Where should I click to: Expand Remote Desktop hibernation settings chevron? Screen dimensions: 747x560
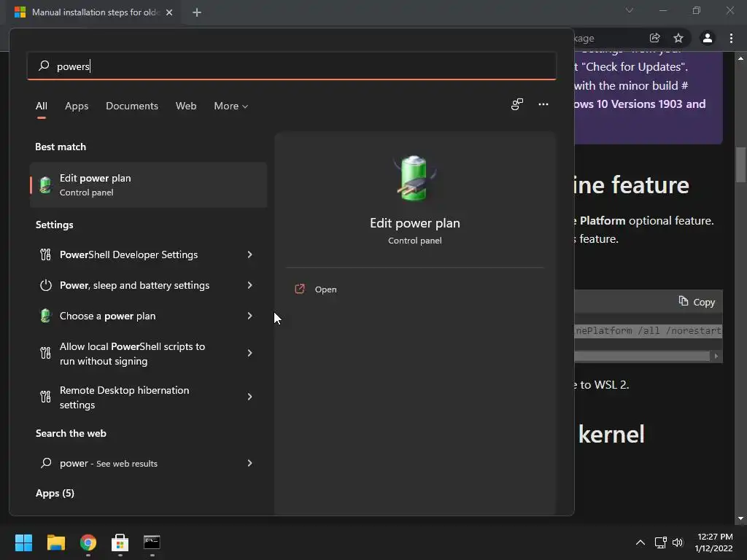point(249,397)
